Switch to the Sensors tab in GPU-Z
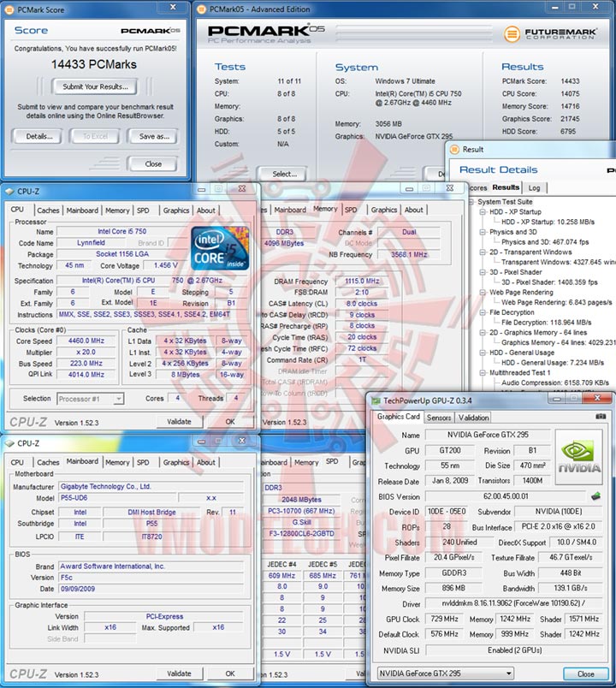This screenshot has height=688, width=616. [x=439, y=418]
